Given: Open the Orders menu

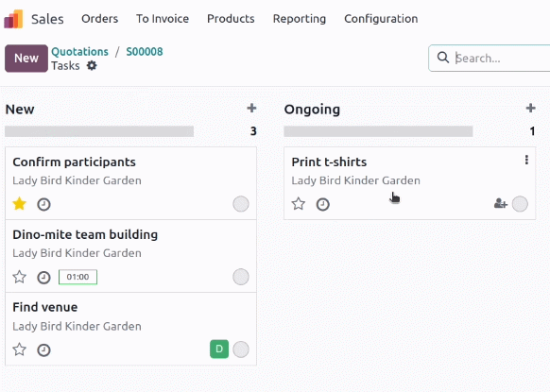Looking at the screenshot, I should point(99,19).
